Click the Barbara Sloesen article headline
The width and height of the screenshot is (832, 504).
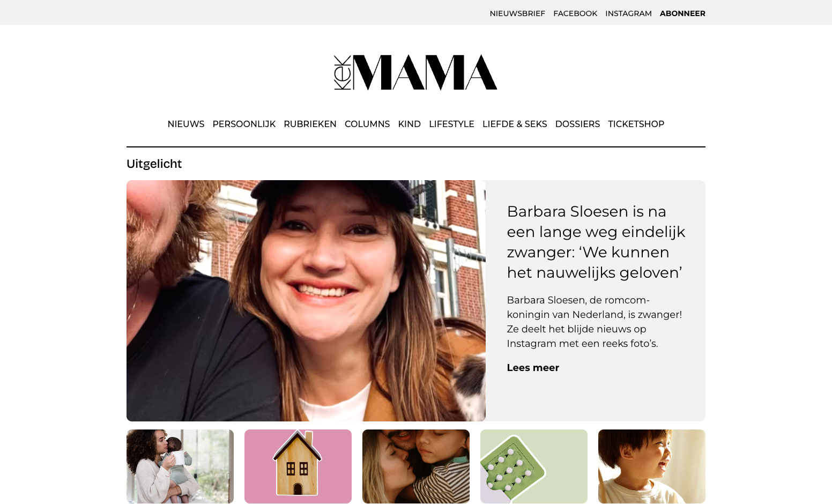pyautogui.click(x=596, y=242)
